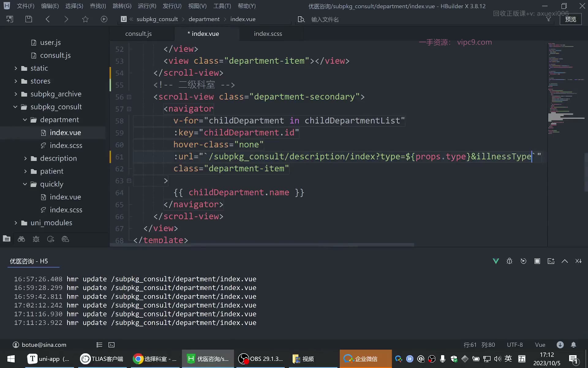588x368 pixels.
Task: Open the 文件(F) menu
Action: coord(25,6)
